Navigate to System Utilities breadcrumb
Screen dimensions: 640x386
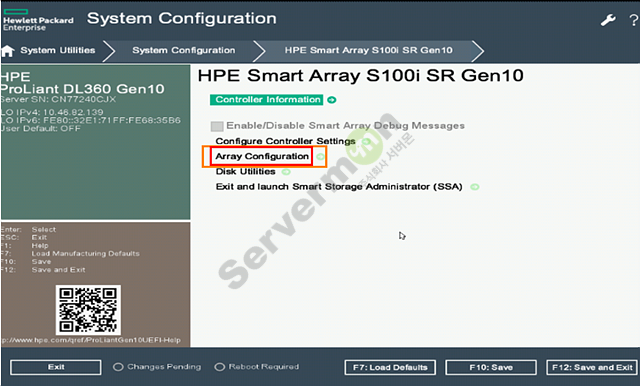click(x=58, y=50)
